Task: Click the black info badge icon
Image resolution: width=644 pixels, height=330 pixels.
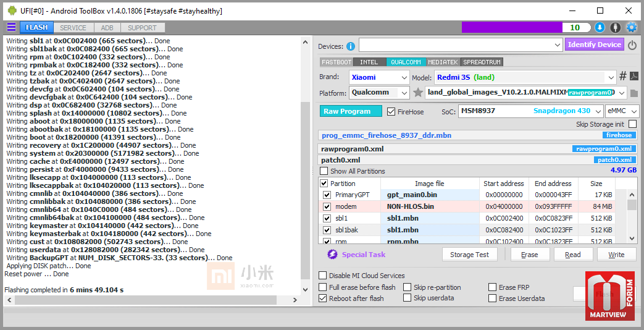Action: pyautogui.click(x=615, y=28)
